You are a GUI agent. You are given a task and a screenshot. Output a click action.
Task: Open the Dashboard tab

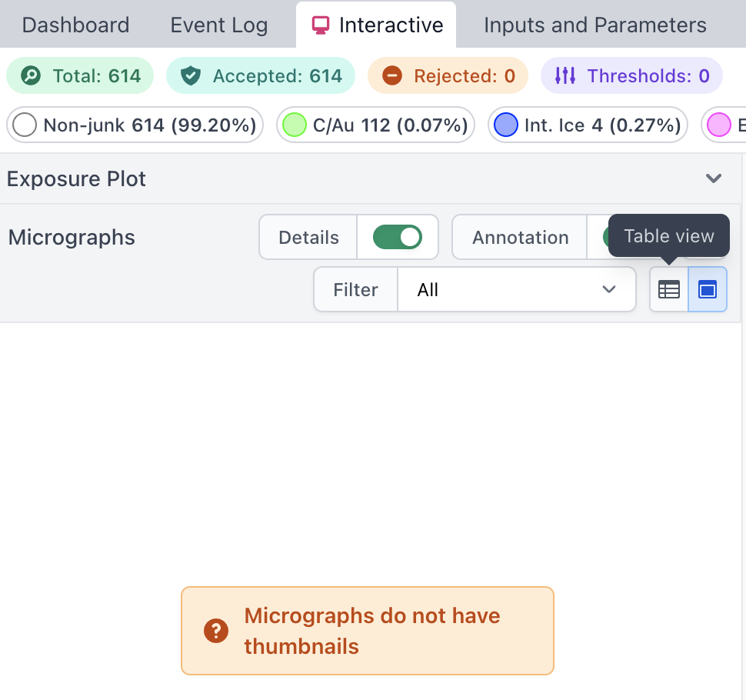75,25
